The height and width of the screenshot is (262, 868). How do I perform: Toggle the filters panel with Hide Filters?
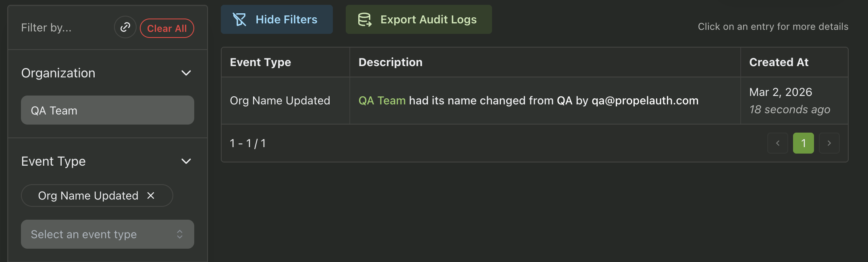(x=276, y=19)
